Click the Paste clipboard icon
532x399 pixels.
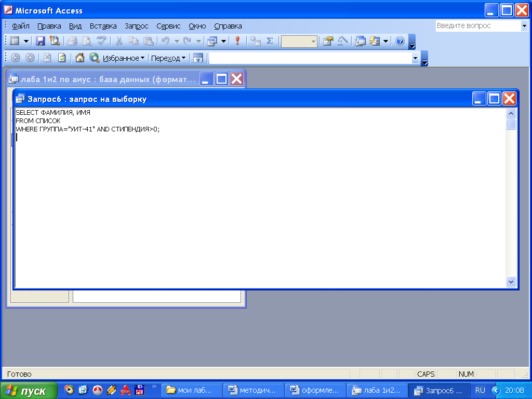[148, 42]
